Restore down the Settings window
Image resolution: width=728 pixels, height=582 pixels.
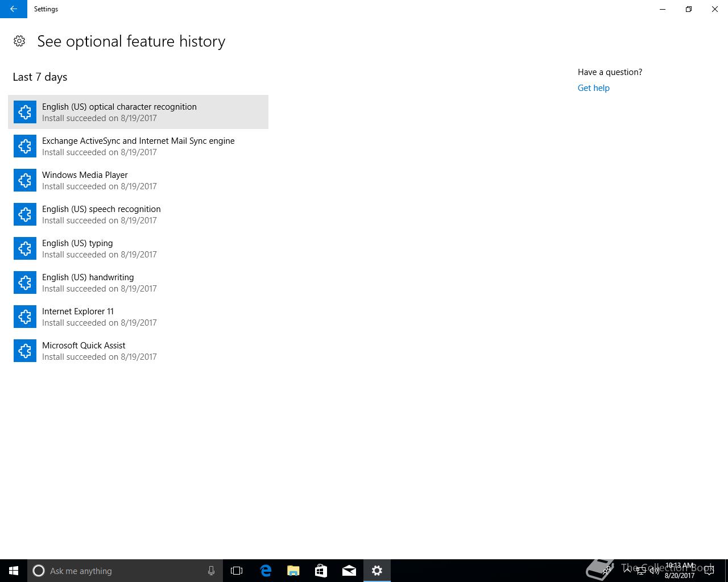pos(689,9)
